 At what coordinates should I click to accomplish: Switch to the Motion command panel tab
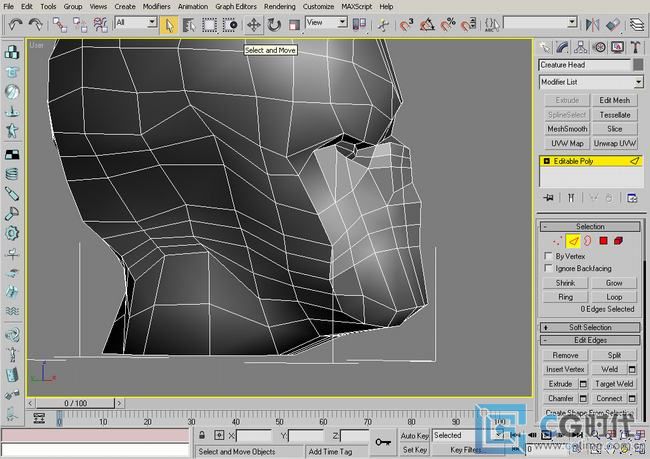(599, 47)
